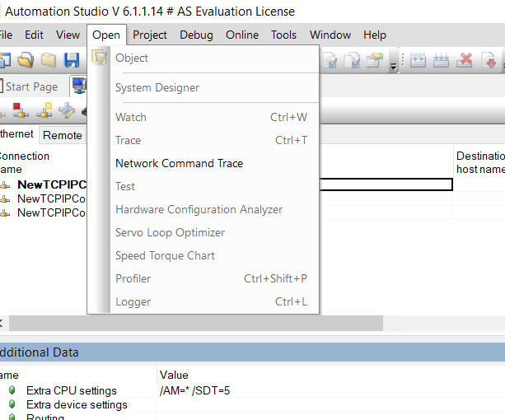Click the Open Project folder icon
This screenshot has width=505, height=420.
pos(26,60)
